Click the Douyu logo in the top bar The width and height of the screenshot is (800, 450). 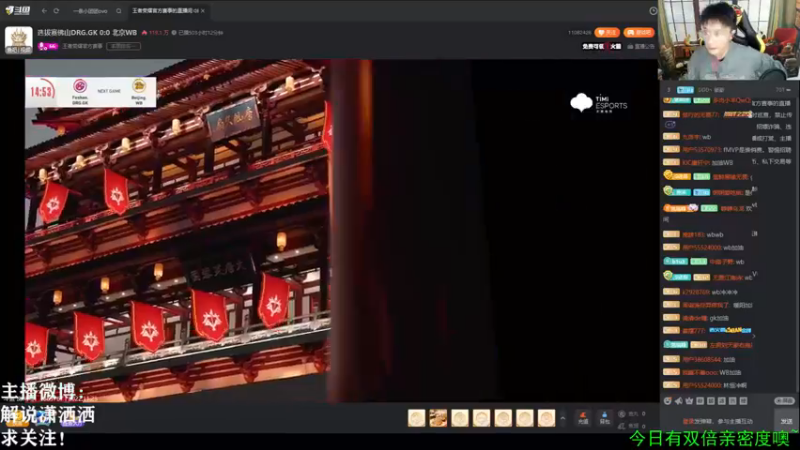tap(18, 10)
